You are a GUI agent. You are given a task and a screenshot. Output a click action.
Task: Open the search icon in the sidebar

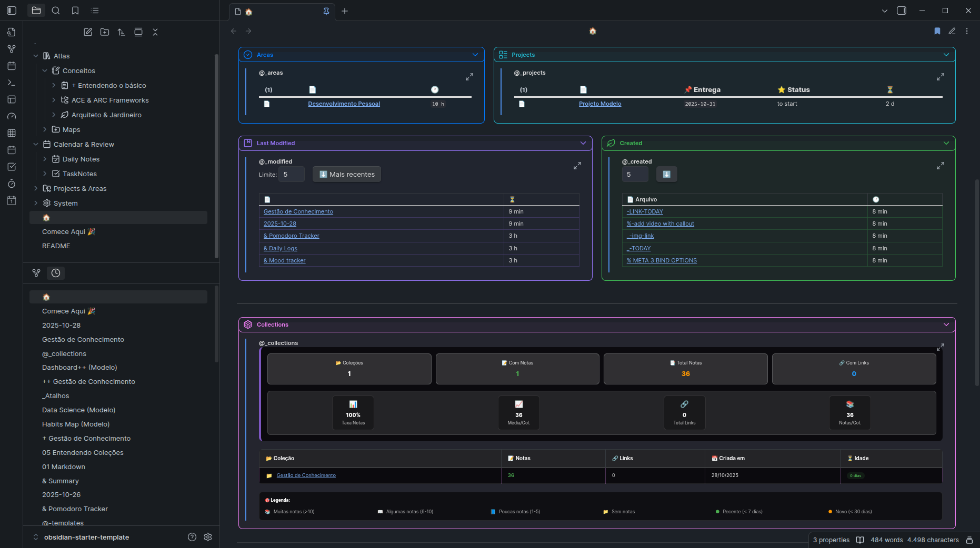[56, 11]
